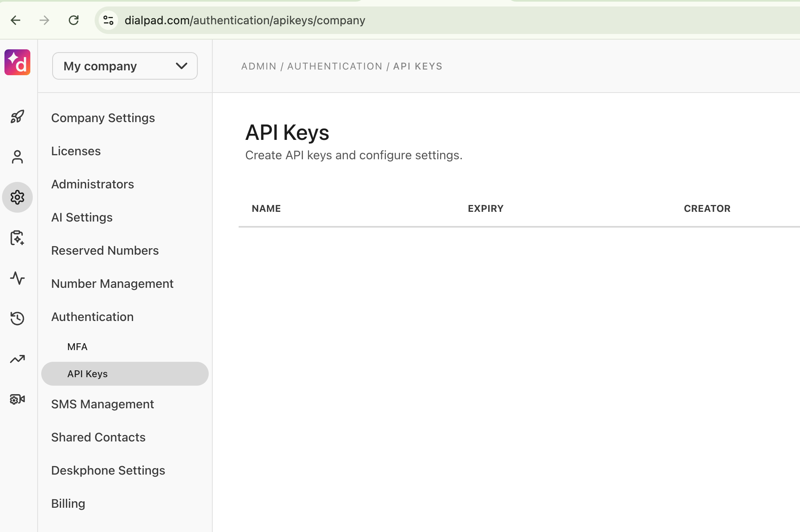
Task: Open Company Settings in the menu
Action: point(103,118)
